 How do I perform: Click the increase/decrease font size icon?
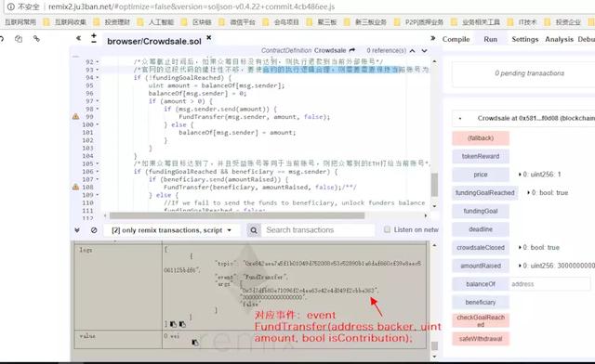94,38
